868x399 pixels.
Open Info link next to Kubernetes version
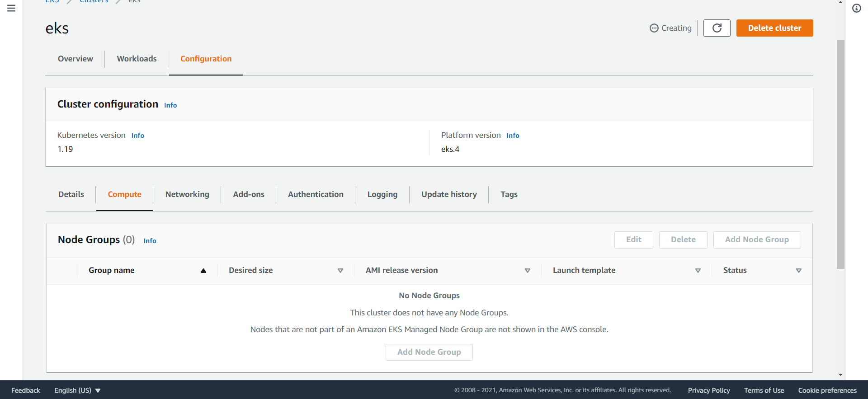click(138, 136)
